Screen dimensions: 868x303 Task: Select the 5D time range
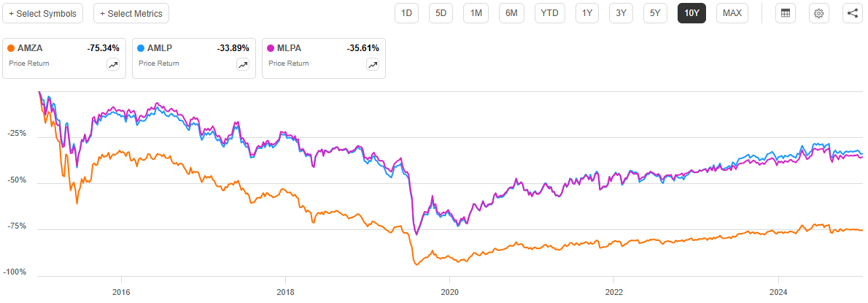[441, 13]
